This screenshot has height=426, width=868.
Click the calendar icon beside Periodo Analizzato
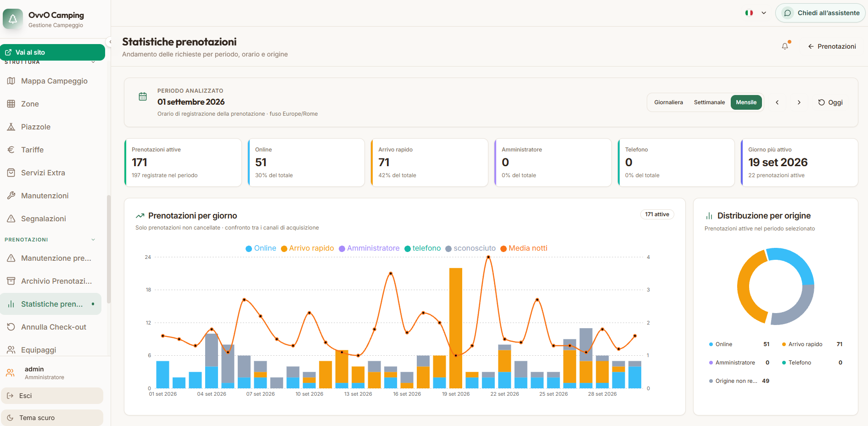[x=143, y=96]
